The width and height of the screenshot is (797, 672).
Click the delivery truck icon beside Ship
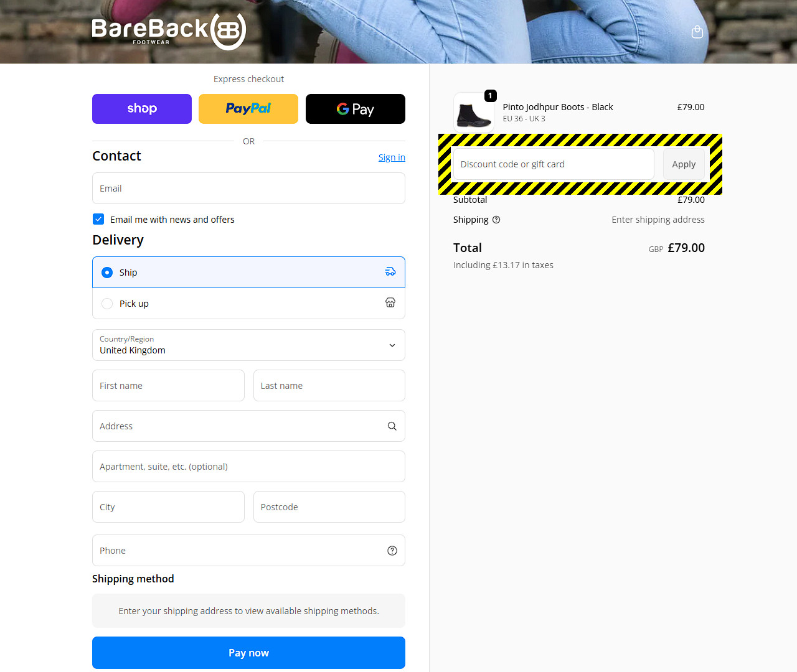tap(390, 272)
